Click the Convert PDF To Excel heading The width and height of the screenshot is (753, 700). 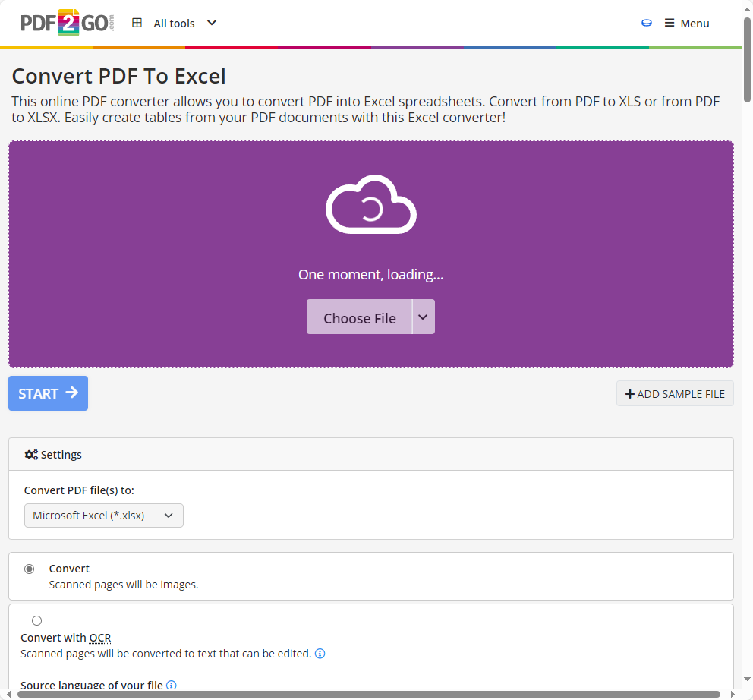pyautogui.click(x=118, y=76)
